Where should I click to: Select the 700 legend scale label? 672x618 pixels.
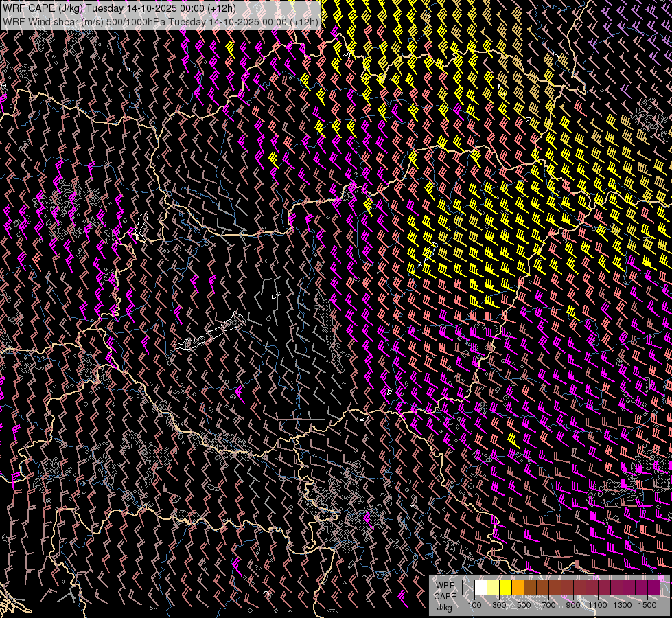pos(548,605)
